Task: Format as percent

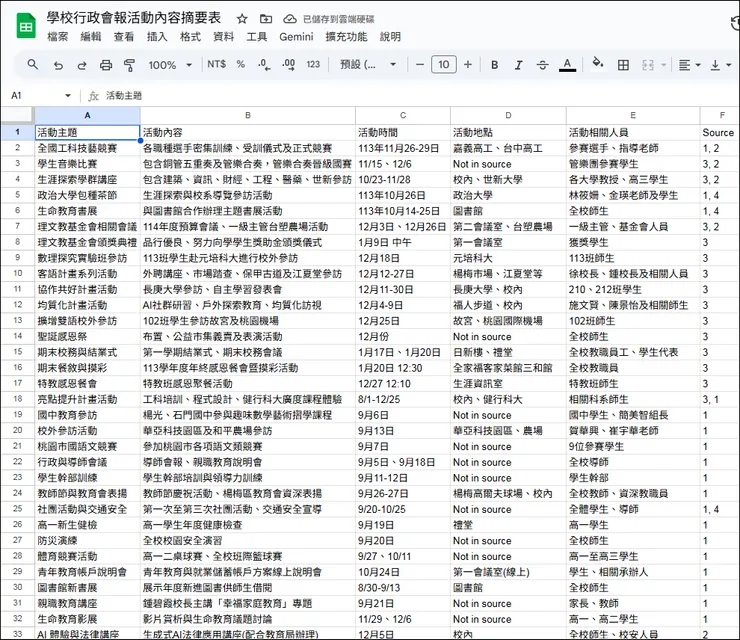Action: tap(241, 64)
